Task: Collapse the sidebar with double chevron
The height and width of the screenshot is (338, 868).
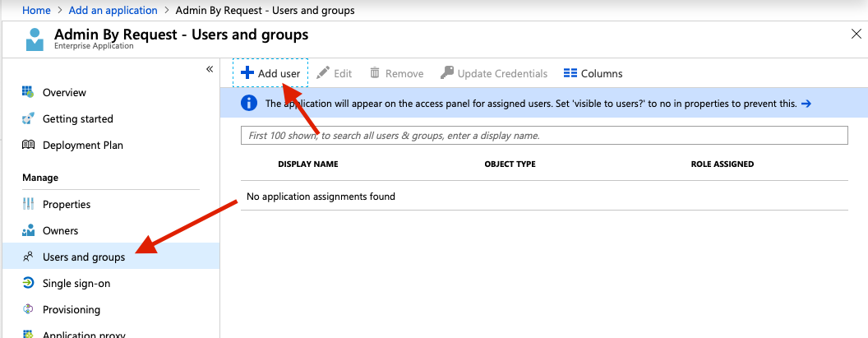Action: coord(210,69)
